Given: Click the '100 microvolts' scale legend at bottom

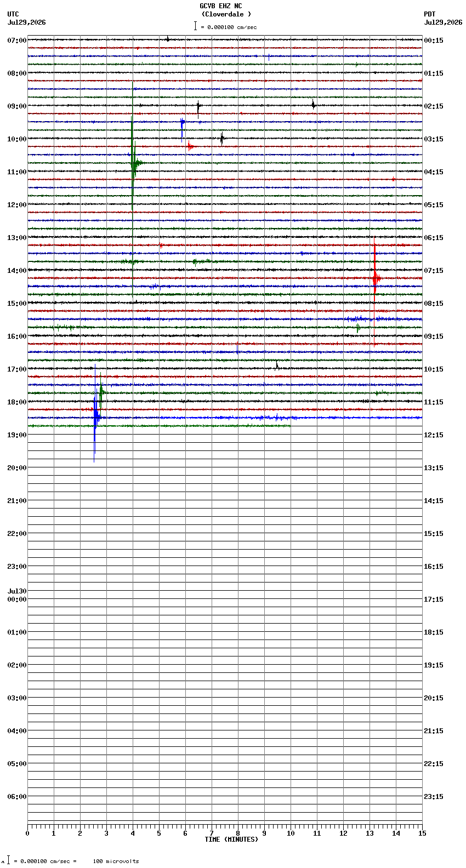Looking at the screenshot, I should [116, 861].
